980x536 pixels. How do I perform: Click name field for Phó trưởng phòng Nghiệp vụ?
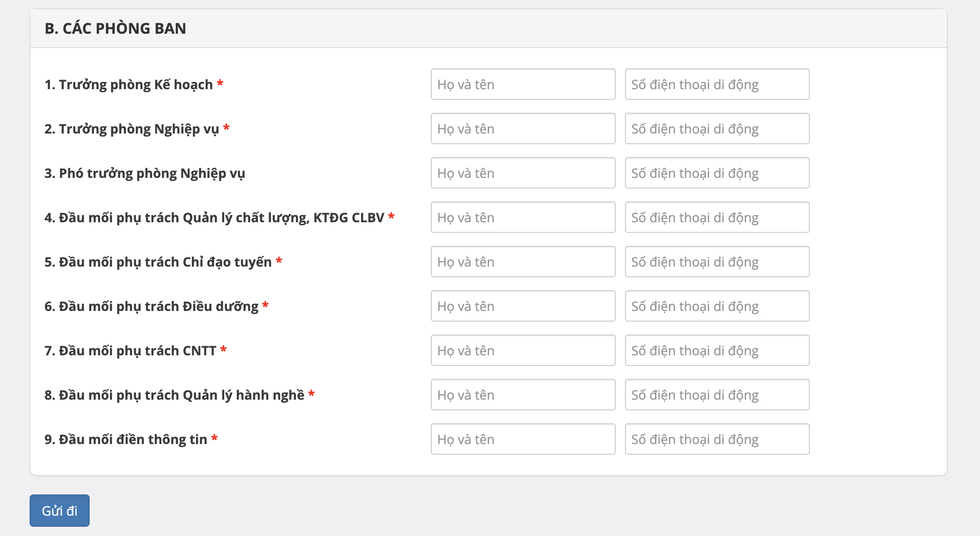[x=523, y=173]
